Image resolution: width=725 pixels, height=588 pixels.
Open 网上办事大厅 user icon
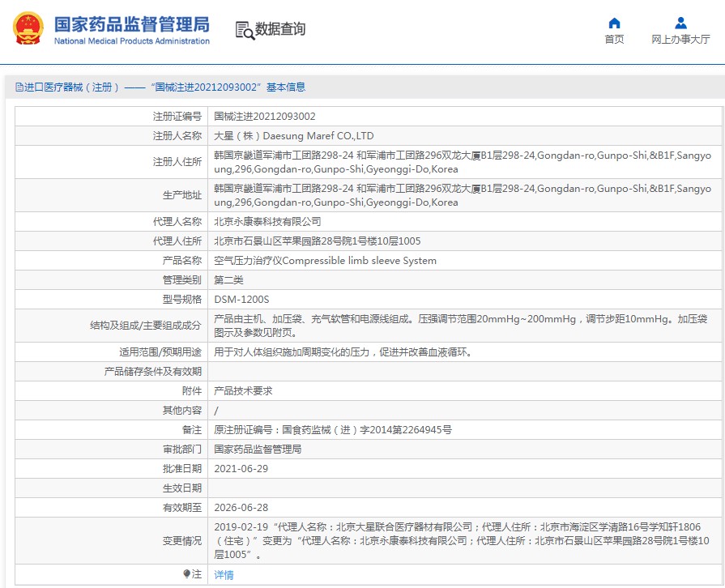[680, 23]
